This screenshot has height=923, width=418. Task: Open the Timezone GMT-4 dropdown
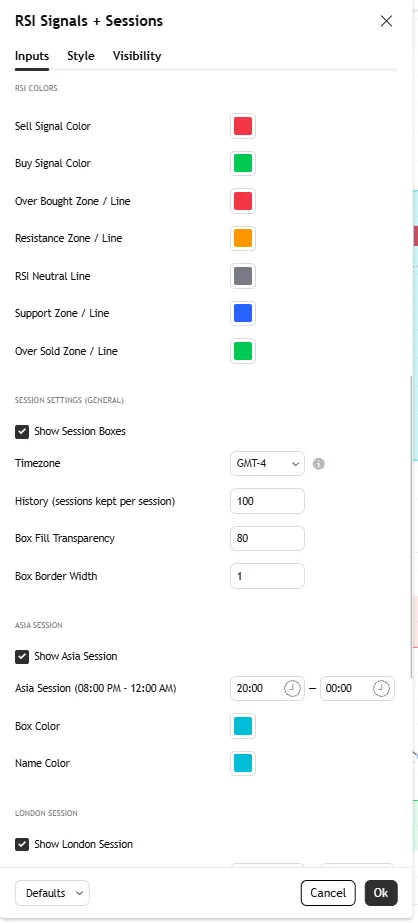point(267,464)
